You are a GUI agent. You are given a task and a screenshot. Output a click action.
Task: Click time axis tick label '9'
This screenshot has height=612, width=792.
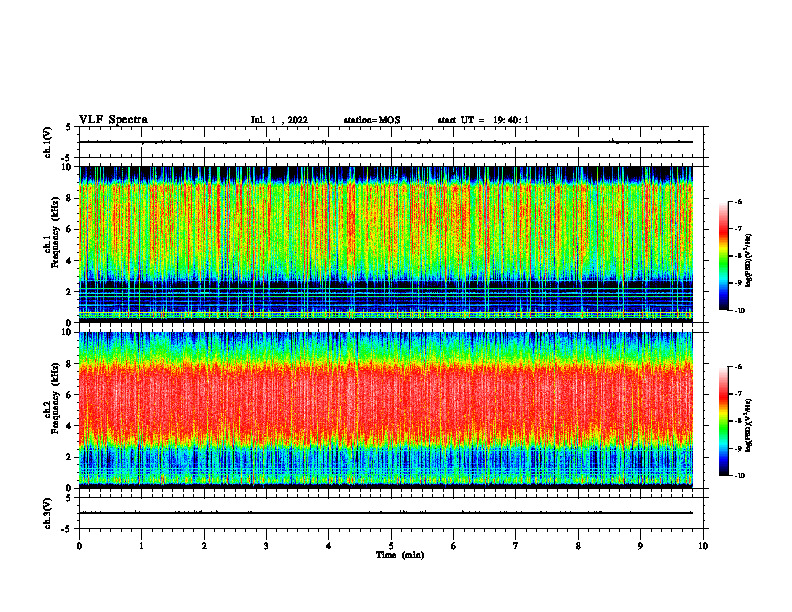pos(640,546)
